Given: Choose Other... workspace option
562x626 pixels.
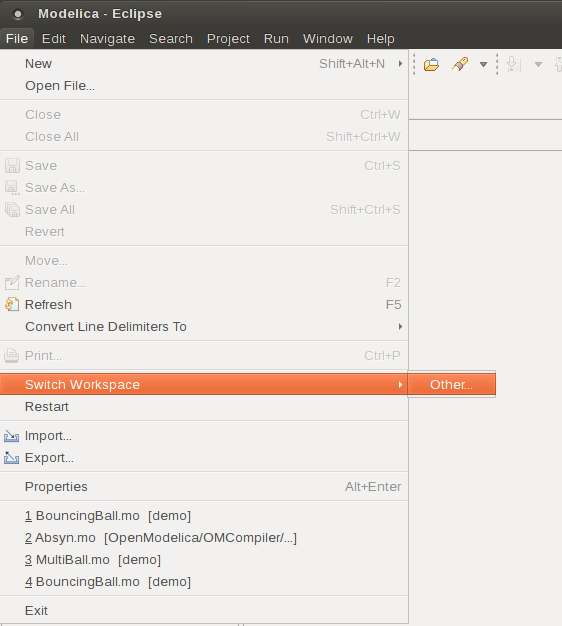Looking at the screenshot, I should [451, 384].
